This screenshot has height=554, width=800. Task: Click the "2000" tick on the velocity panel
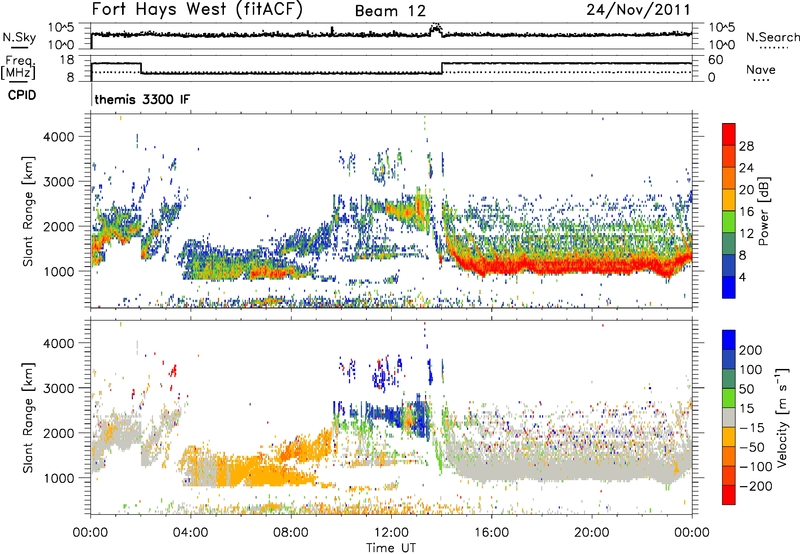point(58,433)
